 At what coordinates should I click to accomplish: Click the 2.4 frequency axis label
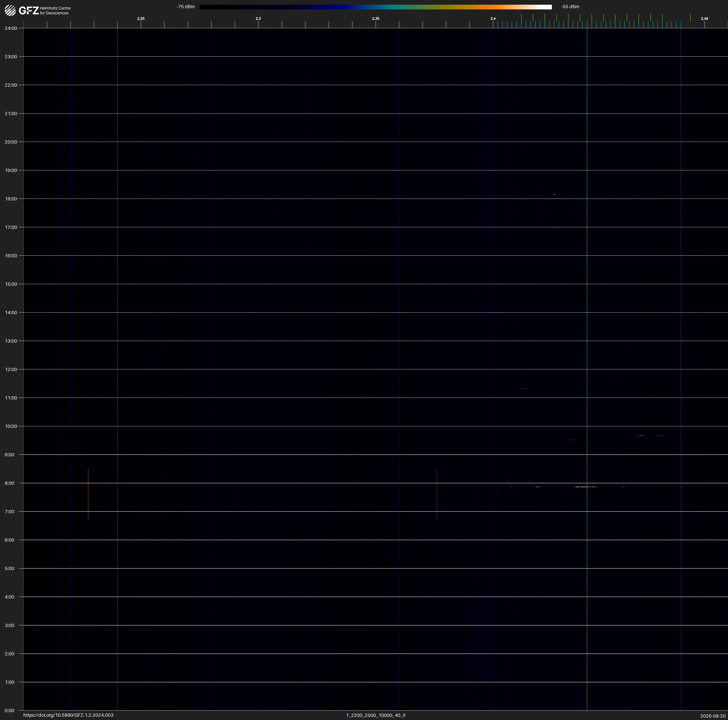(x=493, y=19)
